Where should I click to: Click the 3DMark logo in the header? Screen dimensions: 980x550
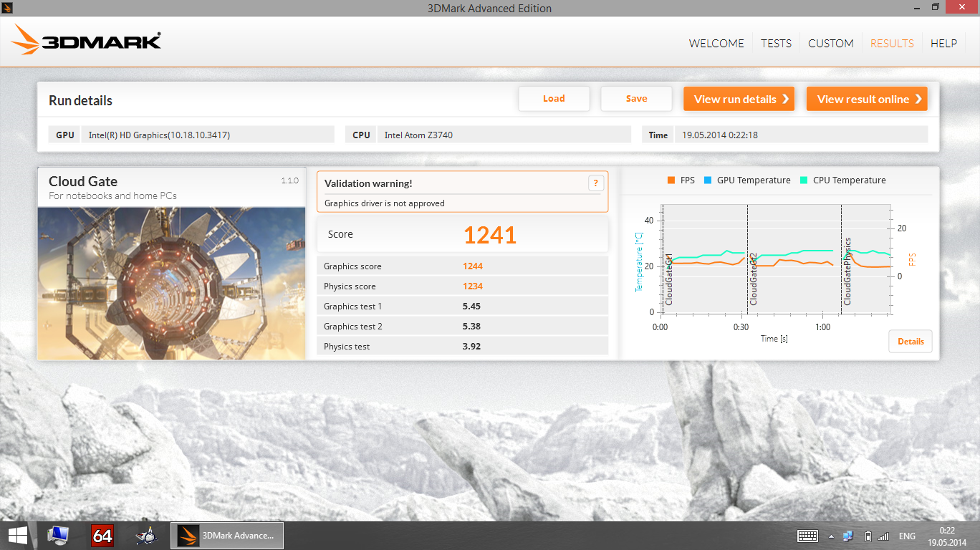click(x=86, y=40)
